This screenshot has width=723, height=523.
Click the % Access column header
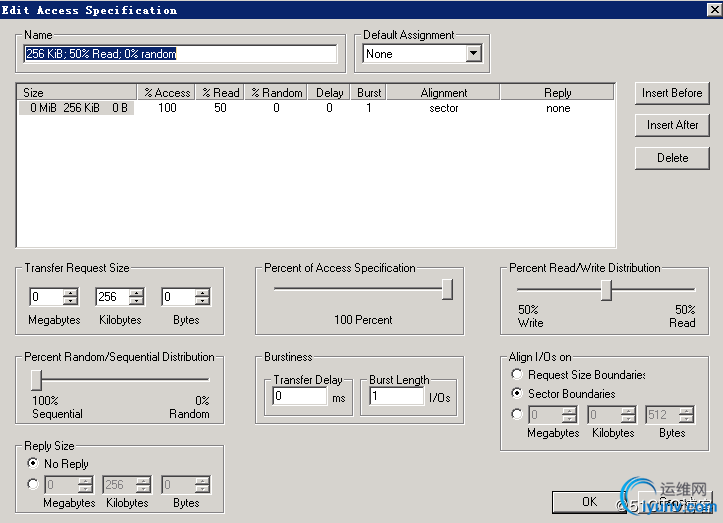(x=166, y=93)
